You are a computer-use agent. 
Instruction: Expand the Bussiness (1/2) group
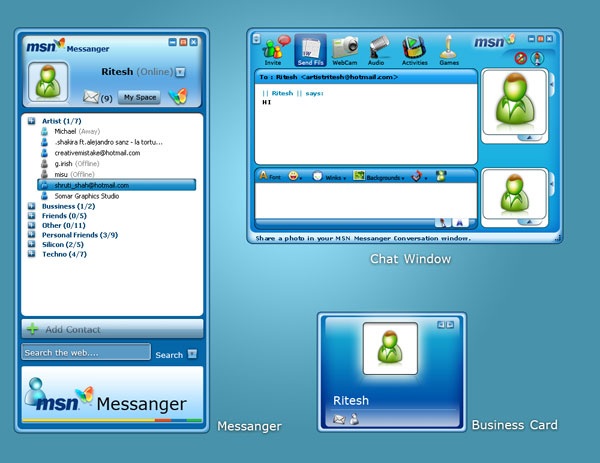[x=31, y=206]
